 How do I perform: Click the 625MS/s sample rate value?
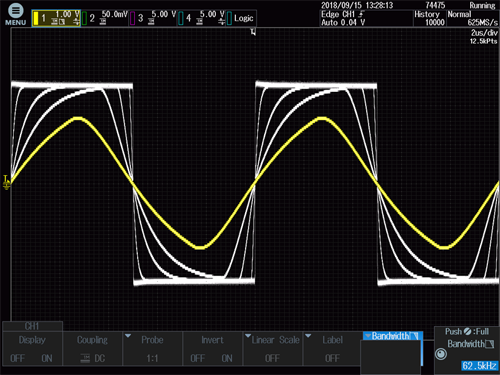[x=483, y=23]
